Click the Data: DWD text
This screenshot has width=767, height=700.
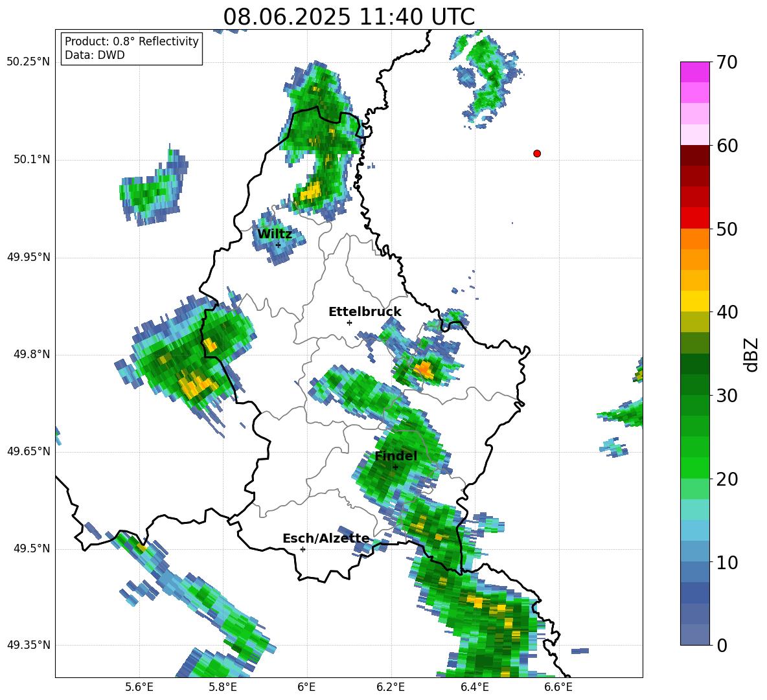tap(95, 55)
